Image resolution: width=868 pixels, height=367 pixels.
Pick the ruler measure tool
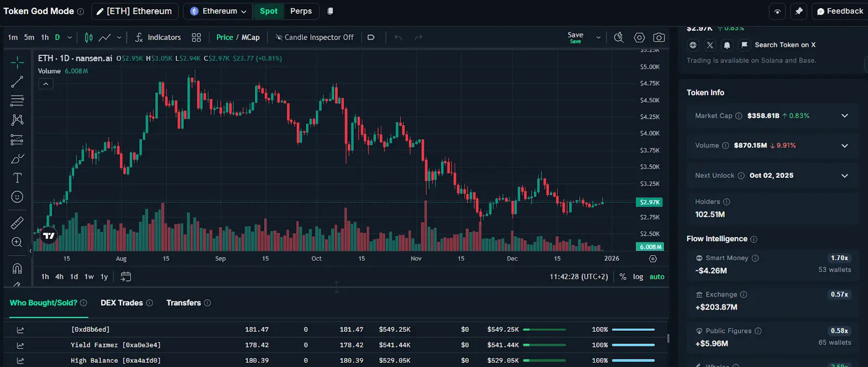(x=17, y=222)
